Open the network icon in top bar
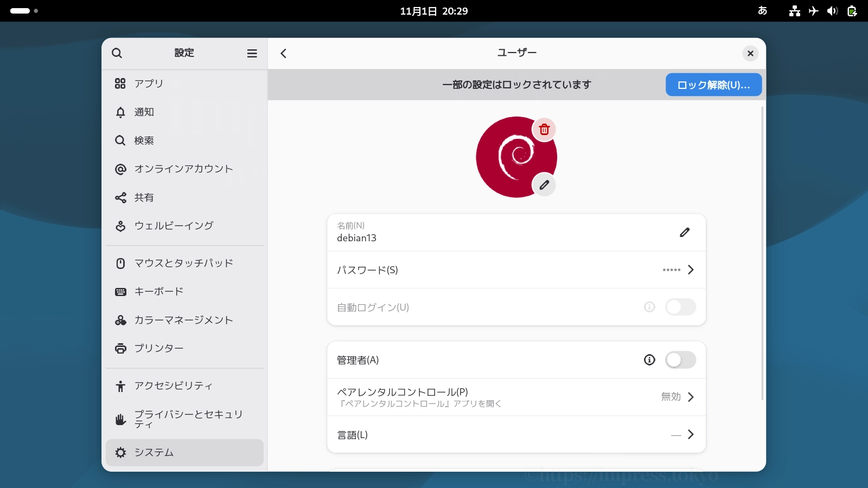This screenshot has width=868, height=488. 795,11
